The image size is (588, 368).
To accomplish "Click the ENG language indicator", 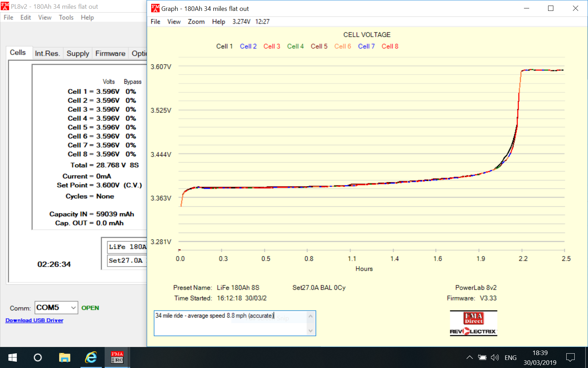I will 510,357.
